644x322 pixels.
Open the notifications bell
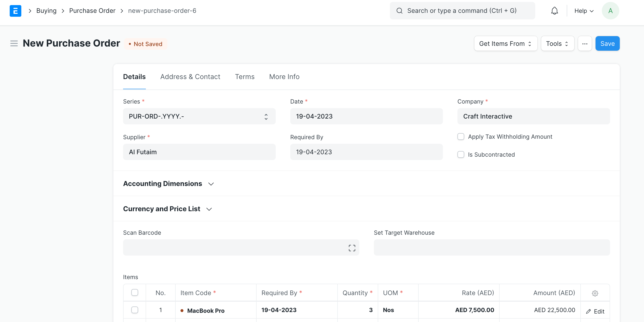click(554, 10)
